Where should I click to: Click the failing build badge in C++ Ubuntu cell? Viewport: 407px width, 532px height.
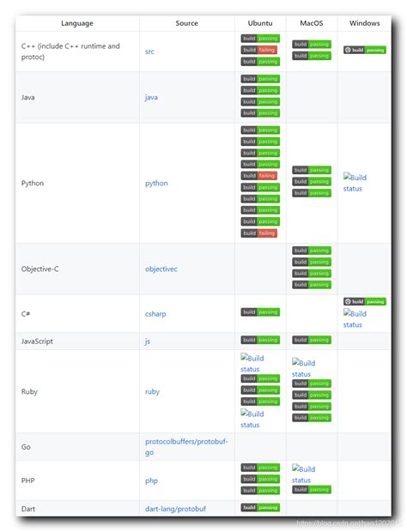259,50
